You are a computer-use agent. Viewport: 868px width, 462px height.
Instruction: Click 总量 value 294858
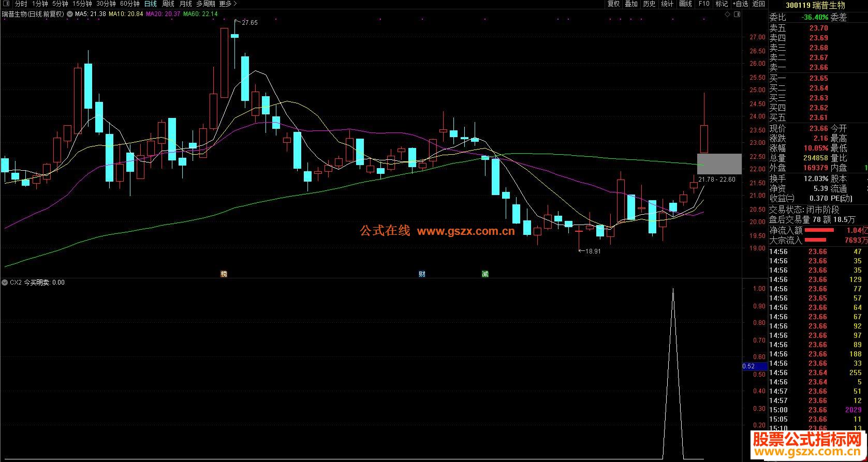(x=816, y=158)
